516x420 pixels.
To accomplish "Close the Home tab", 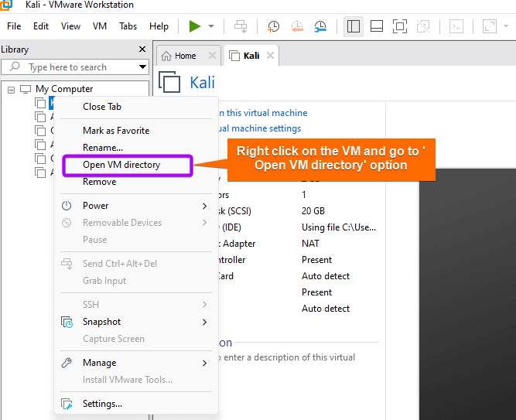I will click(212, 55).
